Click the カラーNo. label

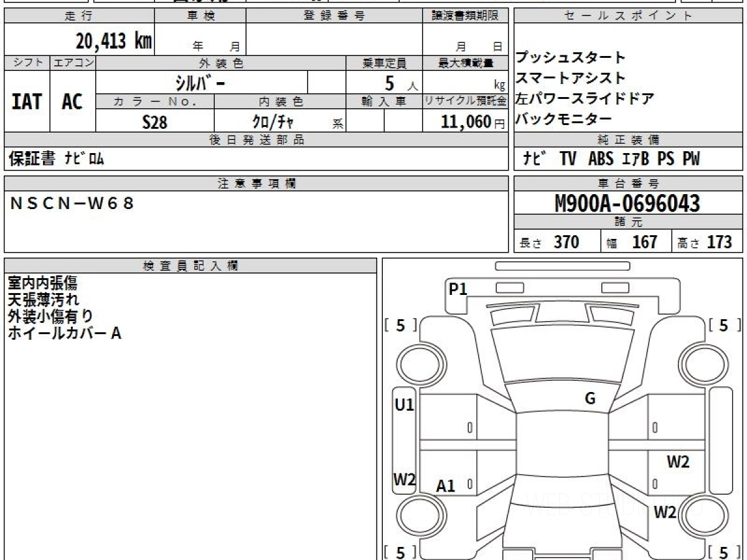155,101
